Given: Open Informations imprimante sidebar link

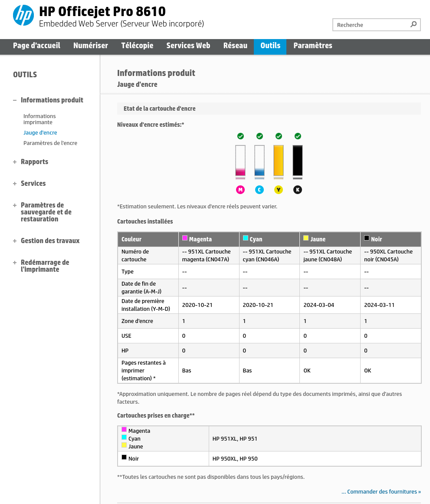Looking at the screenshot, I should click(x=39, y=119).
